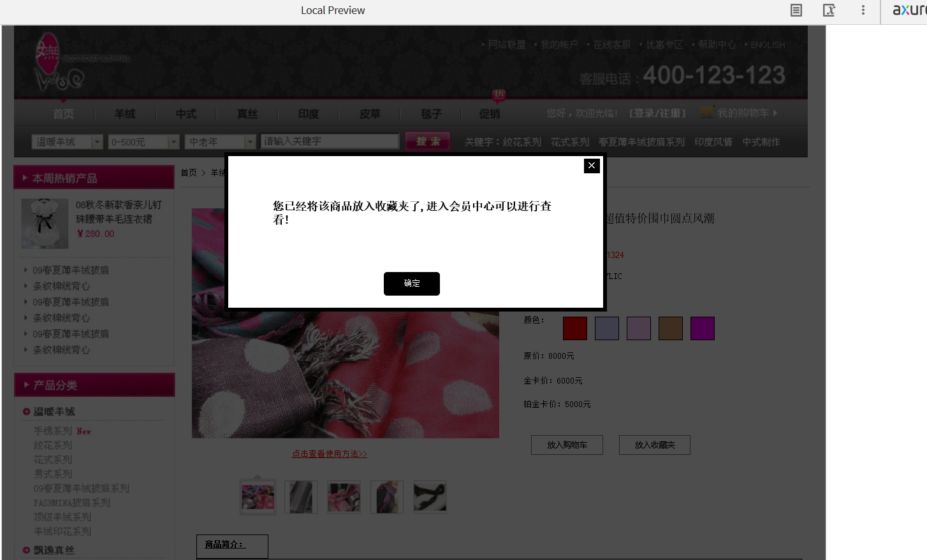Image resolution: width=927 pixels, height=560 pixels.
Task: Open the page notes icon in preview toolbar
Action: pos(796,10)
